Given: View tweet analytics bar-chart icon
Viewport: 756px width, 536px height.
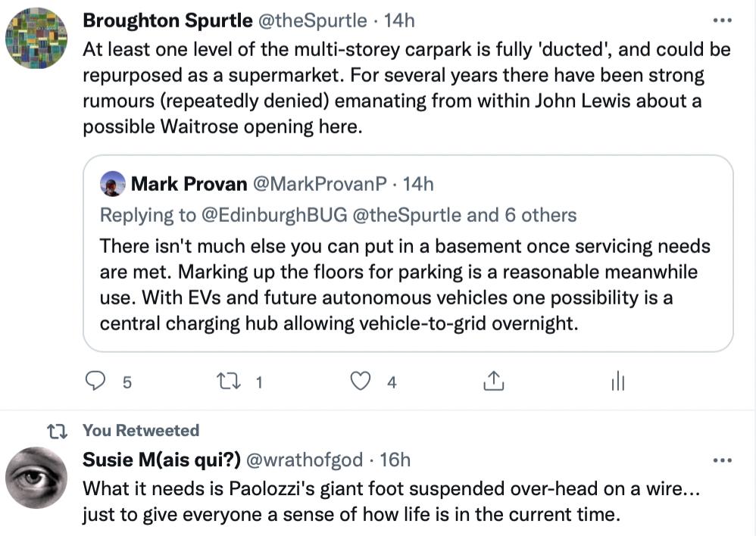Looking at the screenshot, I should tap(617, 382).
